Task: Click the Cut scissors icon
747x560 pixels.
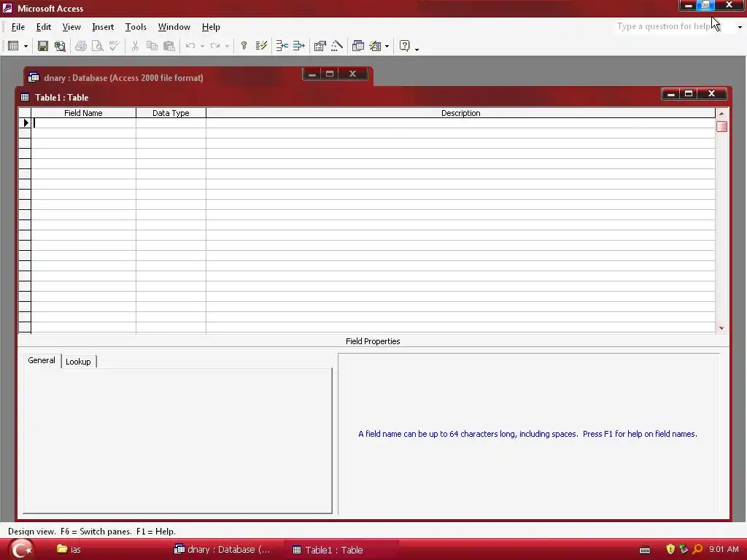Action: (135, 46)
